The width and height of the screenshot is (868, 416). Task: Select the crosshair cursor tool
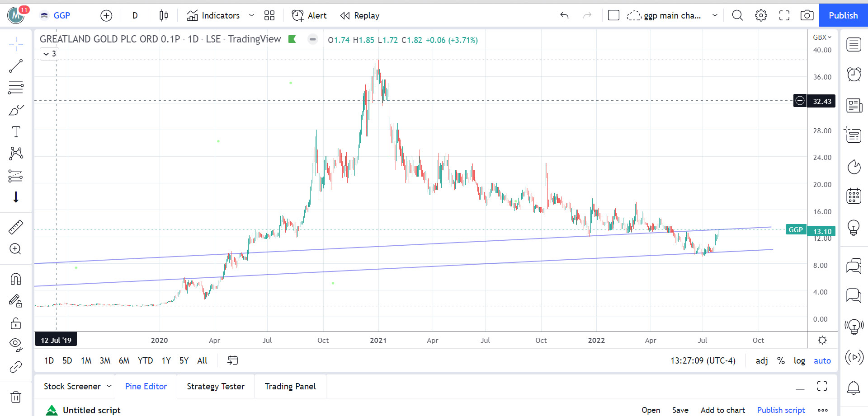point(16,44)
